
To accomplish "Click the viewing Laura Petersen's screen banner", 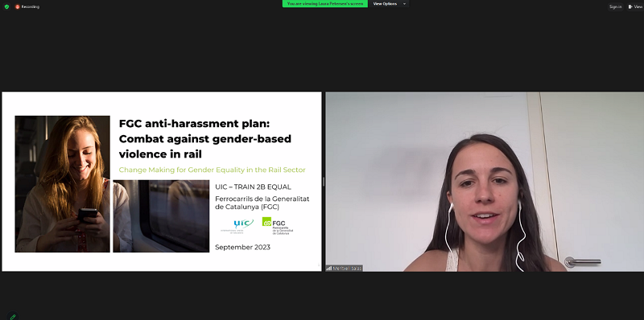I will coord(325,4).
